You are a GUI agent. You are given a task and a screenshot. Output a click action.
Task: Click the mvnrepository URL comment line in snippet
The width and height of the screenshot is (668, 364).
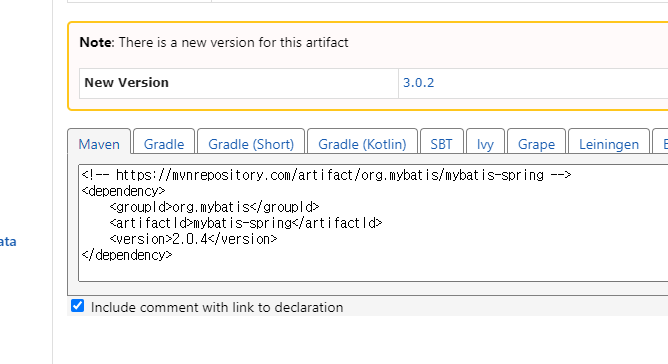326,175
